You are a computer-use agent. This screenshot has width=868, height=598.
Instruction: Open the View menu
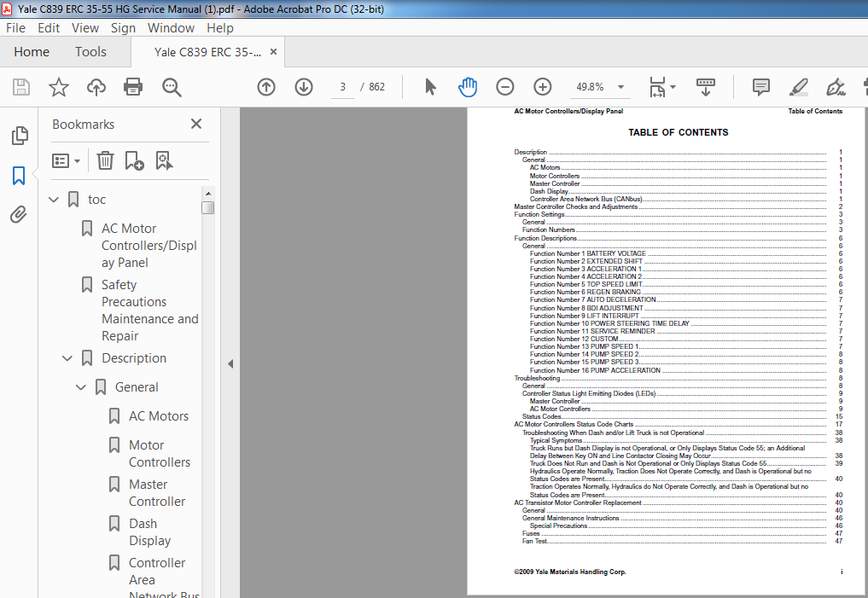[85, 27]
